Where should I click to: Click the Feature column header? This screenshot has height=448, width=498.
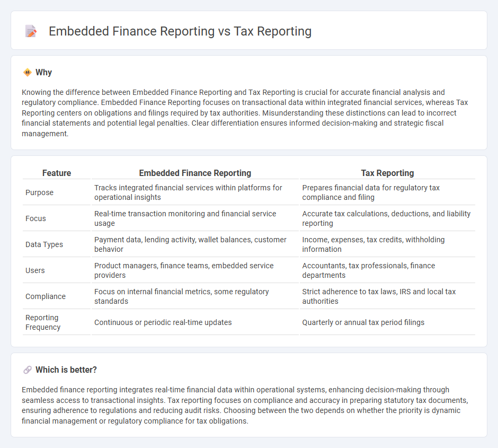[x=57, y=173]
